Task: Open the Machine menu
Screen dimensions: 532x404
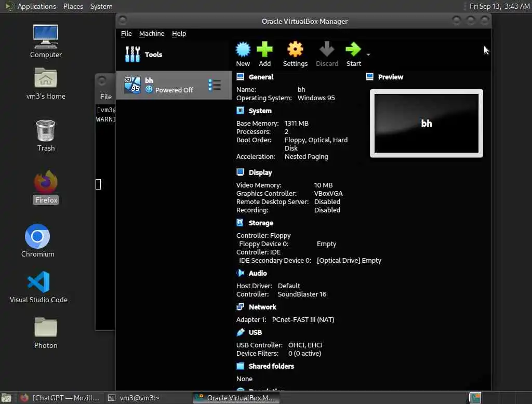Action: [x=152, y=34]
